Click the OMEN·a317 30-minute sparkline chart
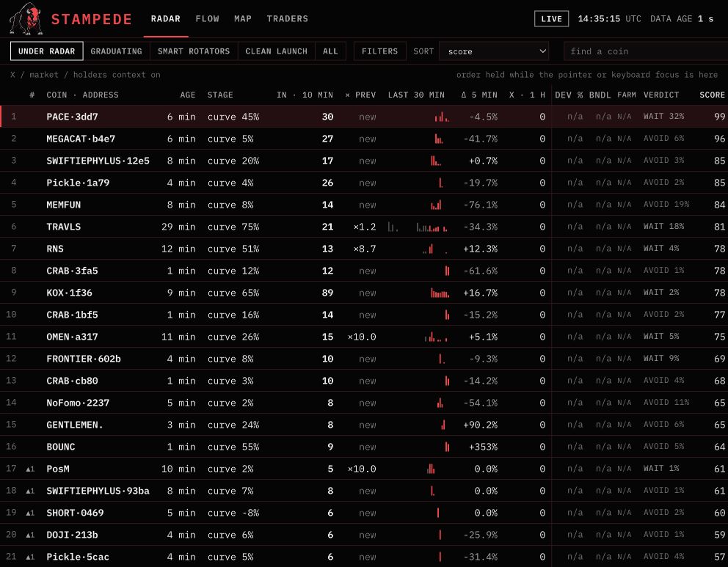Image resolution: width=728 pixels, height=567 pixels. [436, 337]
